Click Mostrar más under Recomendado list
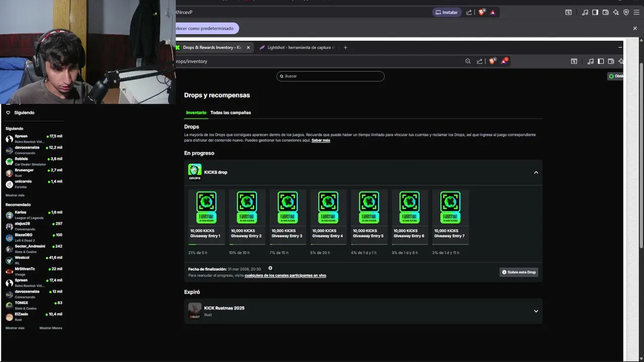644x362 pixels. pos(15,328)
